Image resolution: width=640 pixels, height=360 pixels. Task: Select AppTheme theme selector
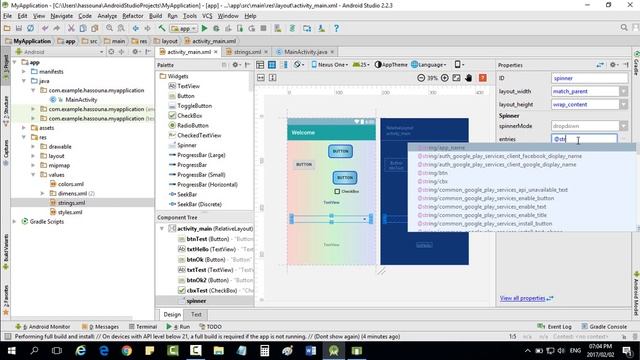click(x=391, y=65)
